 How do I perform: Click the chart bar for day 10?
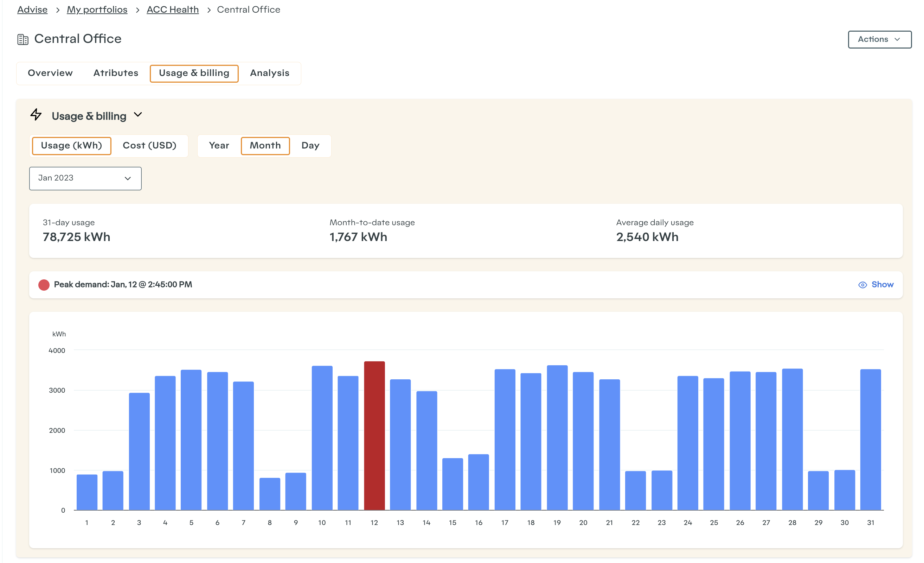coord(322,438)
